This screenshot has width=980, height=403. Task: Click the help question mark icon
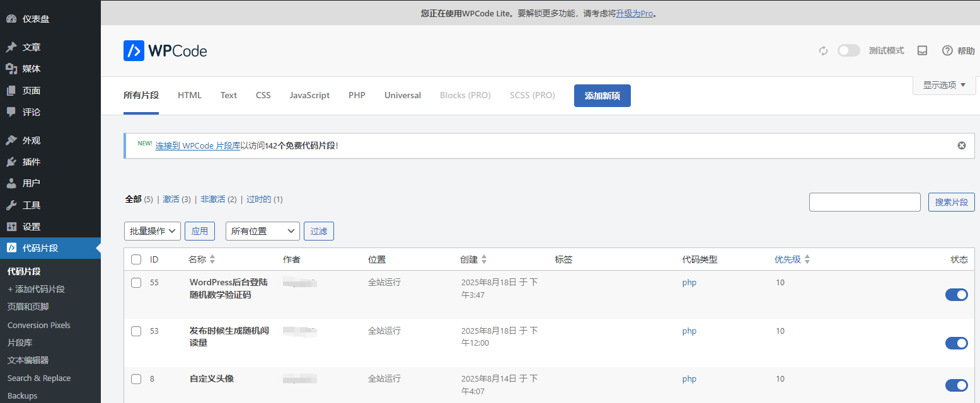click(x=947, y=51)
